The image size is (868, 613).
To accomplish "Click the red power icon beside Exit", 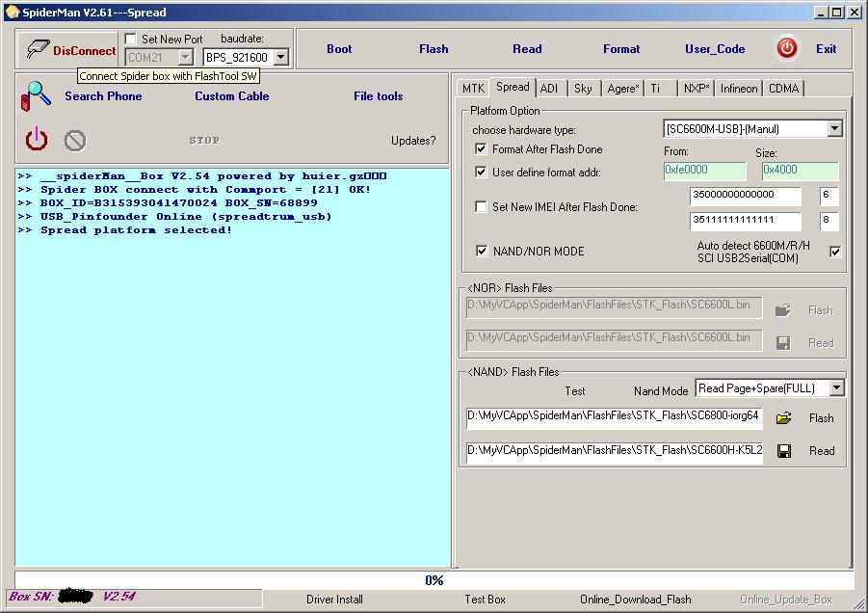I will tap(787, 48).
